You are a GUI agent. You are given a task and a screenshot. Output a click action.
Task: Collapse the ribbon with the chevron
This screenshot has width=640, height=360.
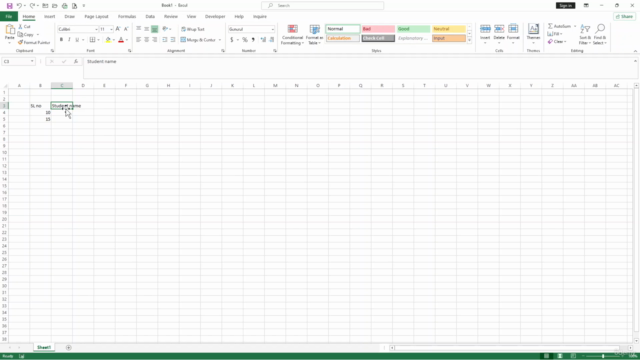click(635, 51)
